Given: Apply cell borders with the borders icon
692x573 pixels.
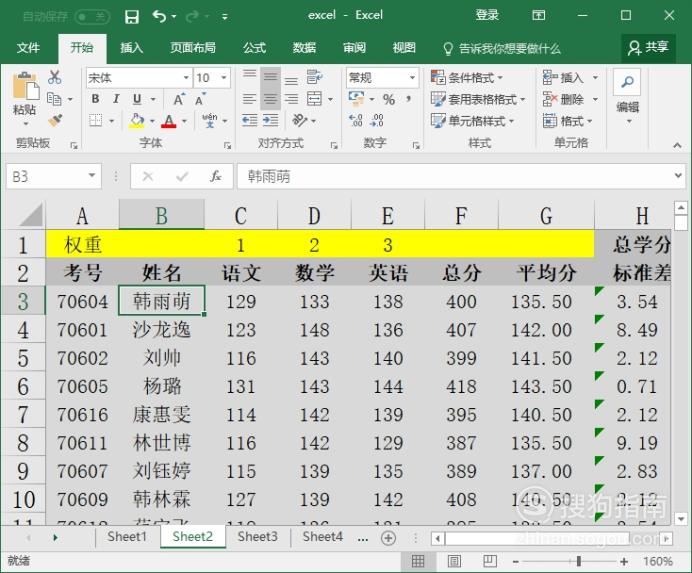Looking at the screenshot, I should 96,121.
